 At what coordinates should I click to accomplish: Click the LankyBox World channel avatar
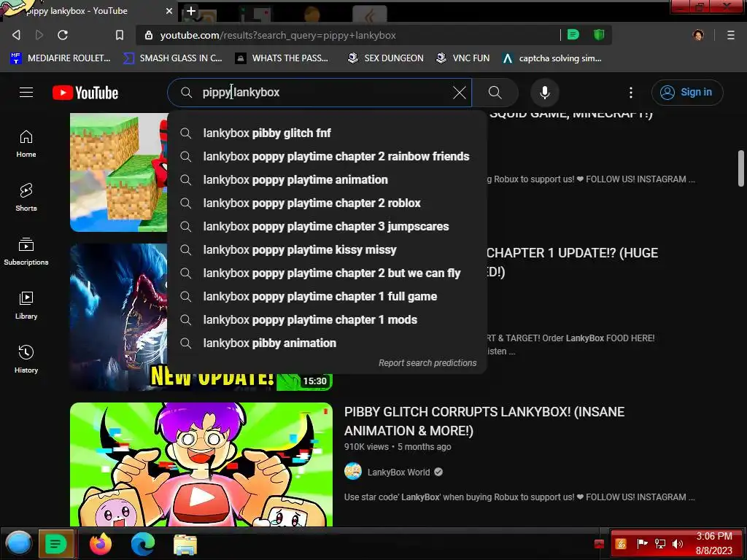(353, 472)
